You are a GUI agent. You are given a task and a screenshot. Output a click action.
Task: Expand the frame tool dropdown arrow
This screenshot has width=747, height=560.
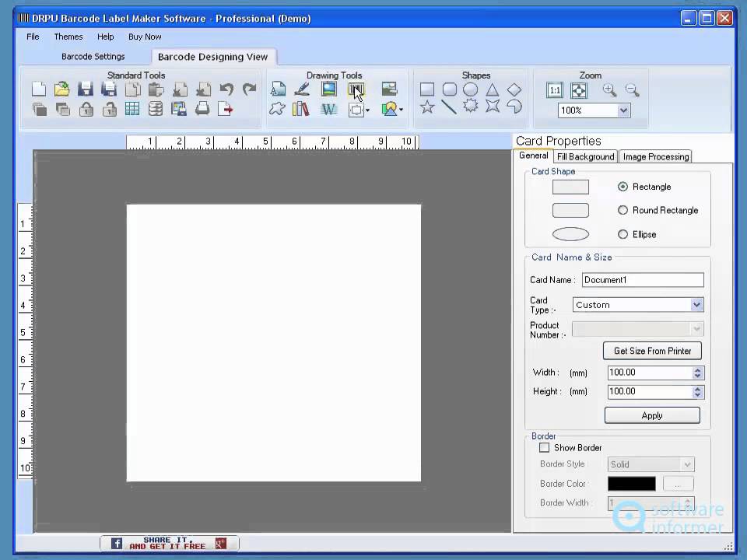(367, 110)
